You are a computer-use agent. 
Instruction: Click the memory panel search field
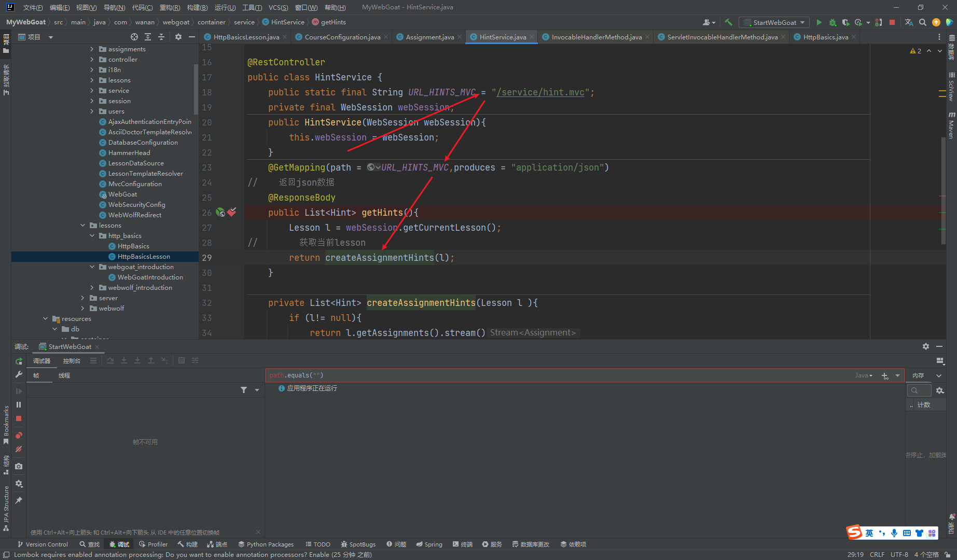click(919, 390)
